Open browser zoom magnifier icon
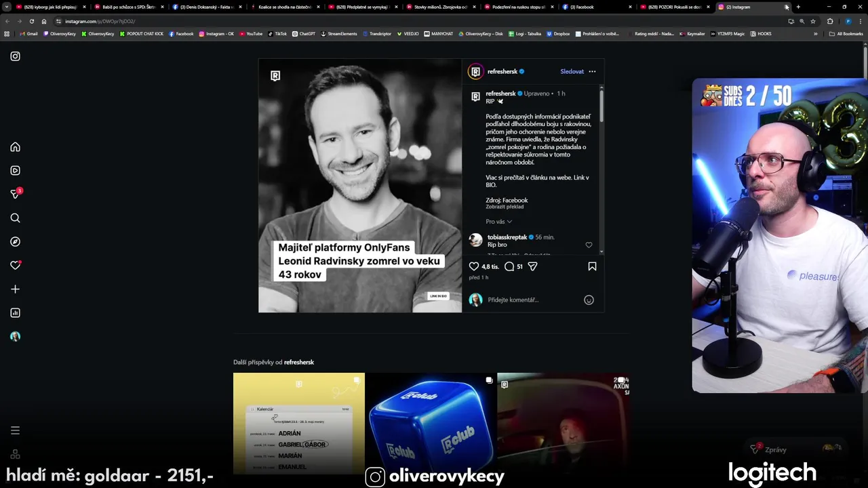 [x=802, y=21]
